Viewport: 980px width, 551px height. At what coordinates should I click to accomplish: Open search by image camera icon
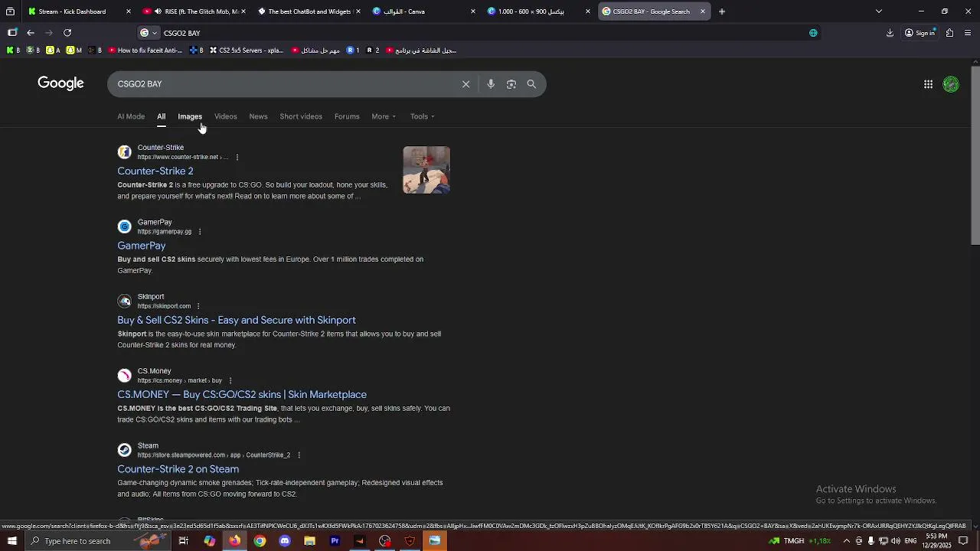click(x=511, y=84)
